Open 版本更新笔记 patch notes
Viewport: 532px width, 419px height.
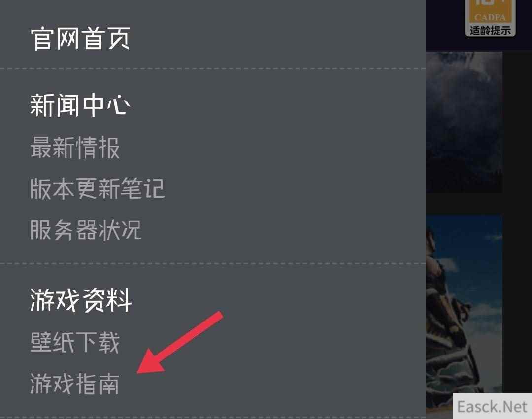click(x=98, y=189)
